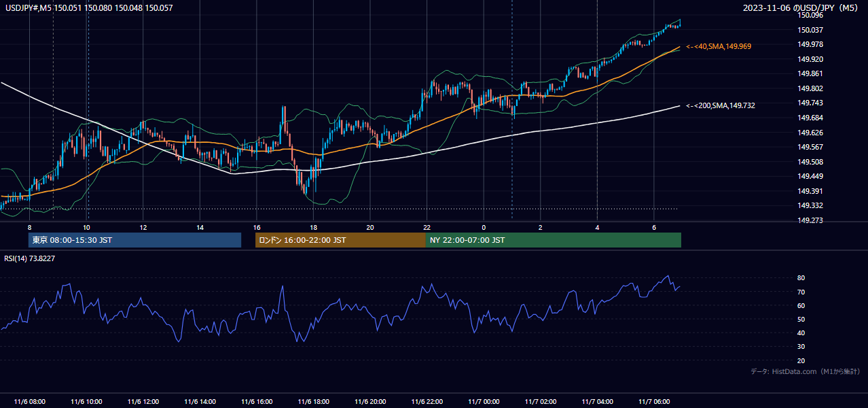
Task: Select the 40 SMA label reading 149.969
Action: pyautogui.click(x=719, y=46)
